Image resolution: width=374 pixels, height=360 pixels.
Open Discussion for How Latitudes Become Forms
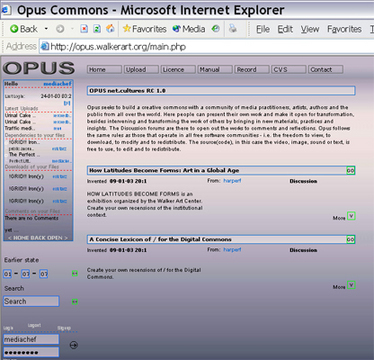303,181
